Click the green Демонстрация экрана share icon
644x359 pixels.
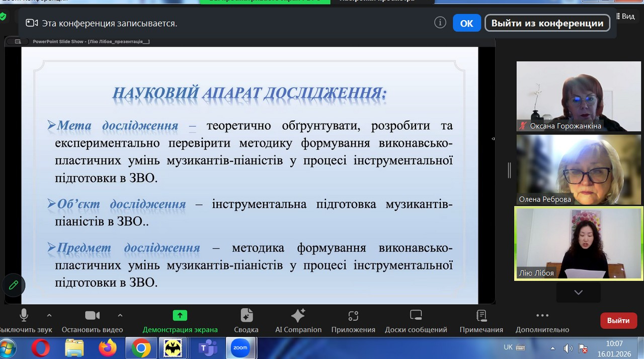click(x=180, y=316)
